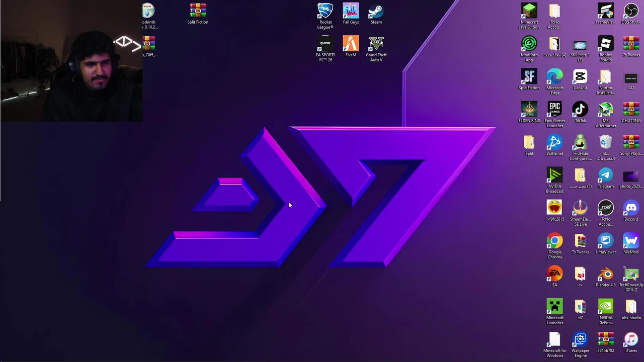
Task: Launch the Blender 4.5 shortcut
Action: [605, 277]
